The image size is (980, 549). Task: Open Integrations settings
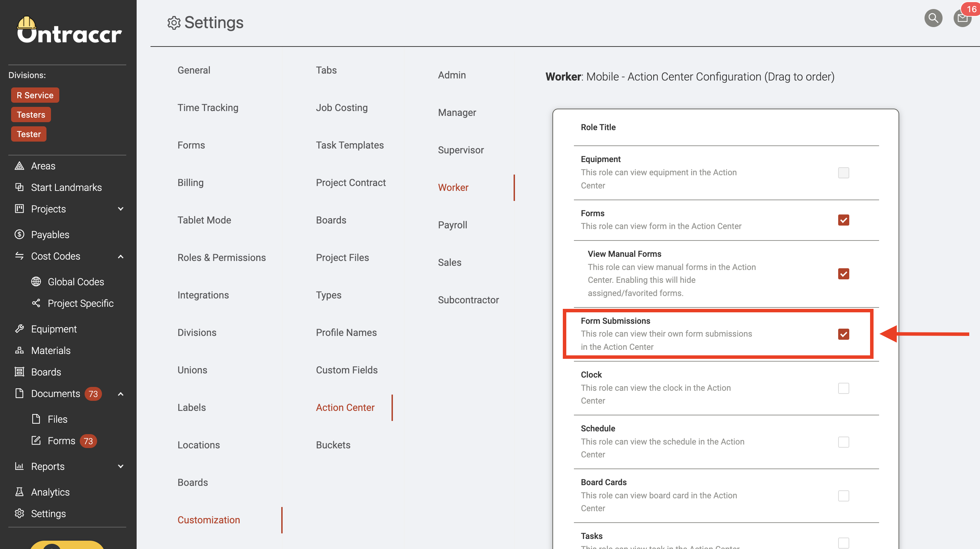click(203, 295)
